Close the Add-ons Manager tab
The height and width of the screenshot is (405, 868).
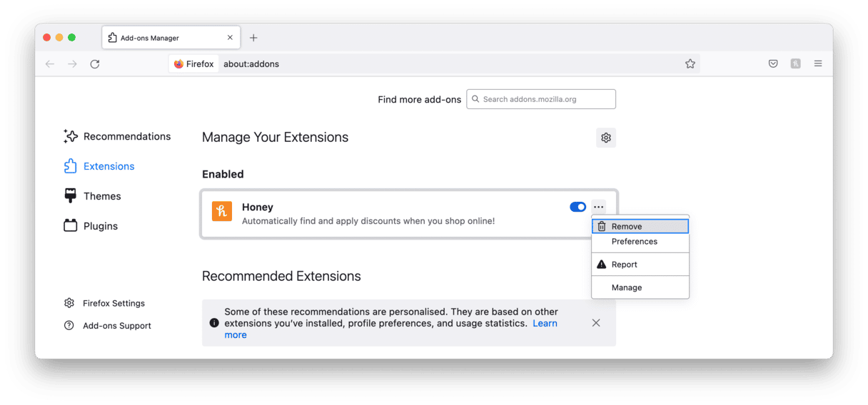(x=230, y=38)
